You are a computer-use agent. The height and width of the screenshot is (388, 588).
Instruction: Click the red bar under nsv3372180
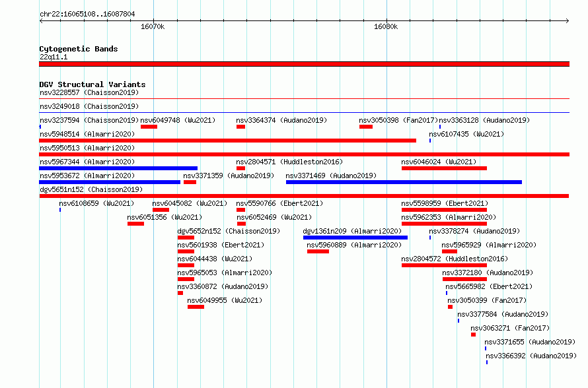point(464,279)
